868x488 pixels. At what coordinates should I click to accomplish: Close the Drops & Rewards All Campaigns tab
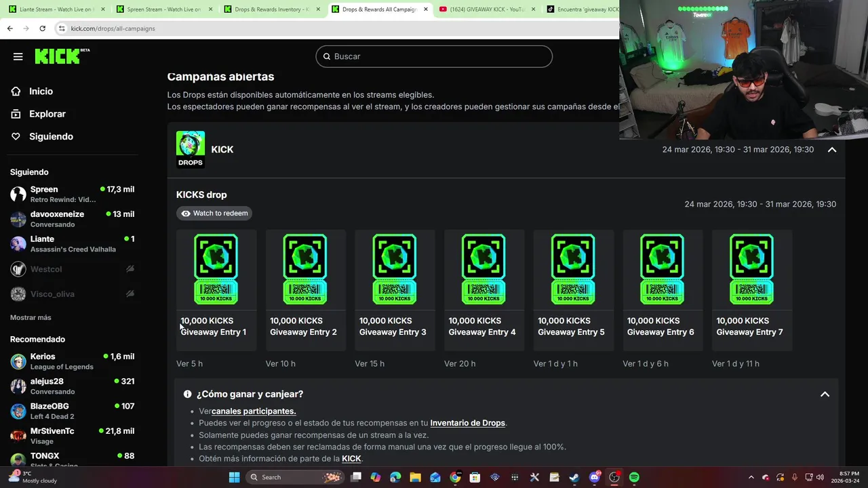tap(426, 9)
